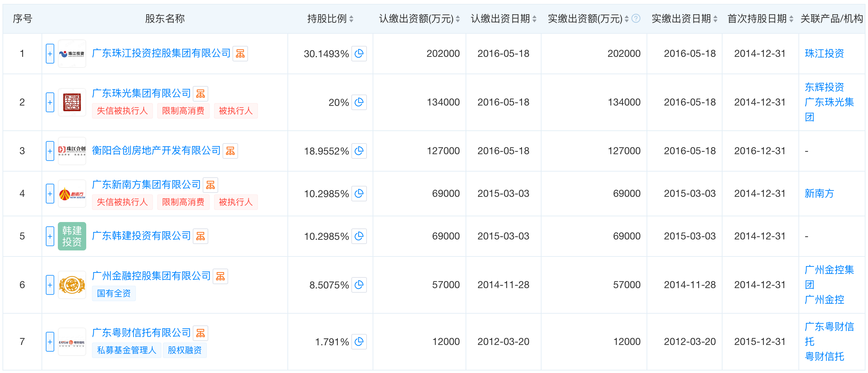Image resolution: width=868 pixels, height=373 pixels.
Task: Click the pie chart icon beside 30.1493%
Action: 359,54
